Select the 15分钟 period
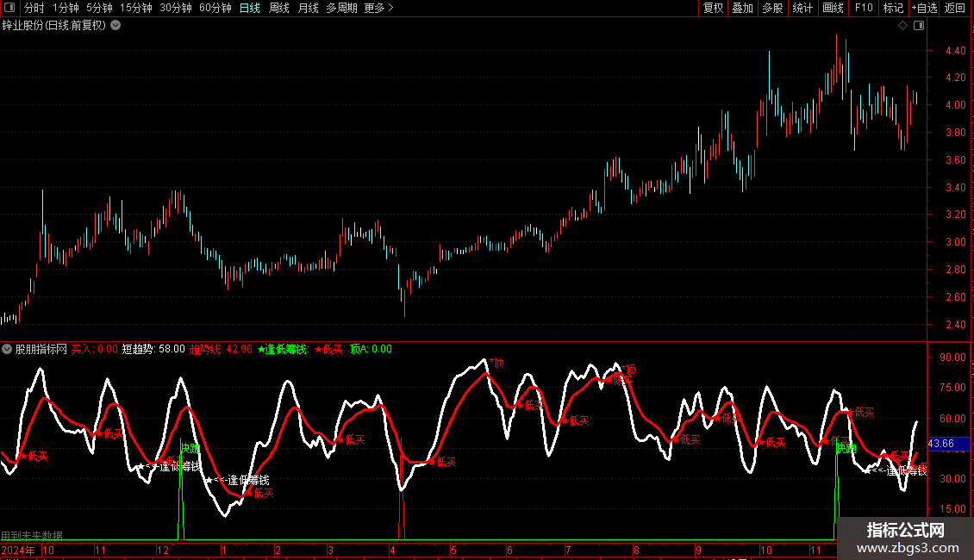This screenshot has width=974, height=560. [x=135, y=8]
